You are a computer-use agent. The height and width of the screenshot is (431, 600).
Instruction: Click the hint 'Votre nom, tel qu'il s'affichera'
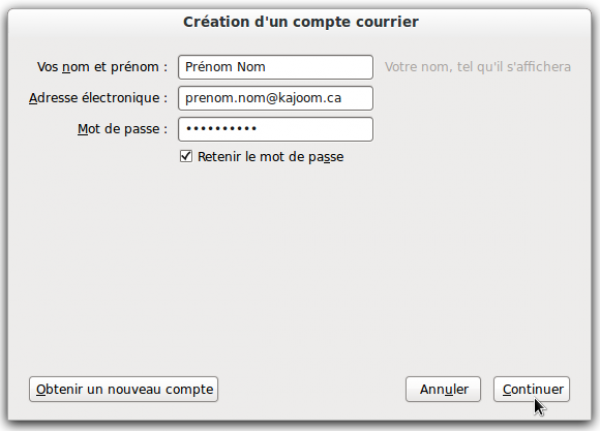click(x=478, y=67)
